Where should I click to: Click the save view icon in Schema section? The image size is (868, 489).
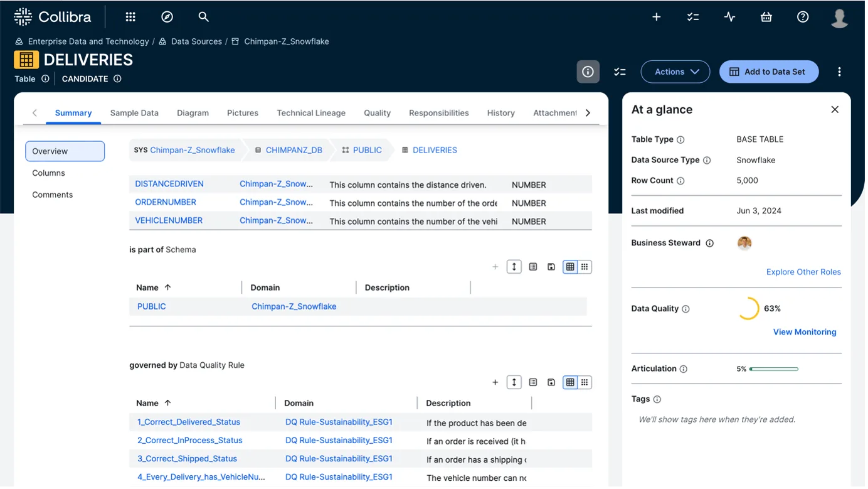[x=551, y=267]
